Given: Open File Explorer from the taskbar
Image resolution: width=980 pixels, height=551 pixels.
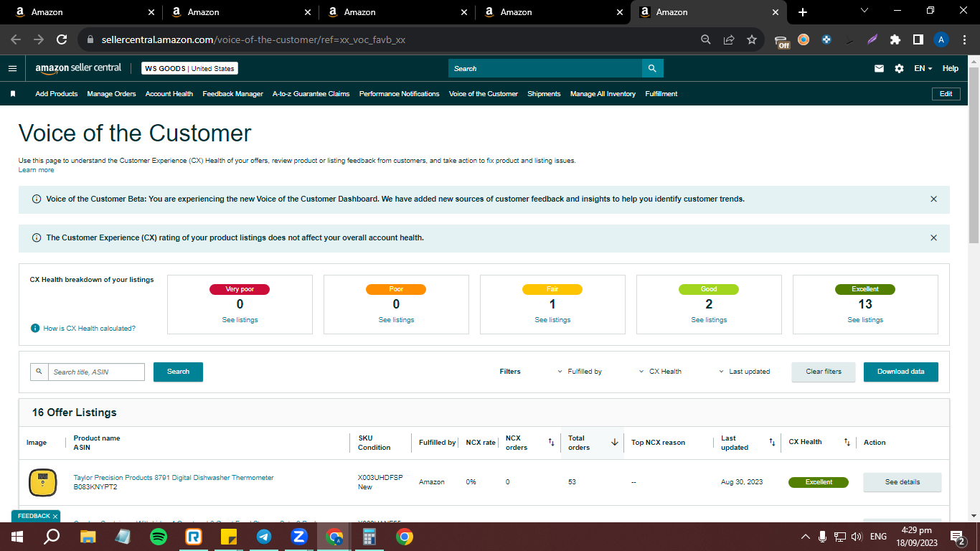Looking at the screenshot, I should (88, 536).
